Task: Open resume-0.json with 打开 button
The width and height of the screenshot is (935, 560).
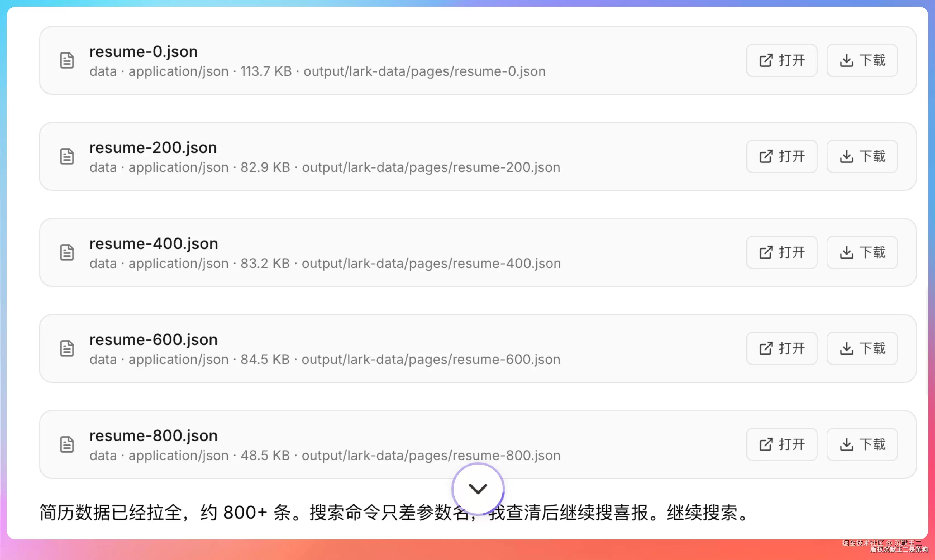Action: click(781, 60)
